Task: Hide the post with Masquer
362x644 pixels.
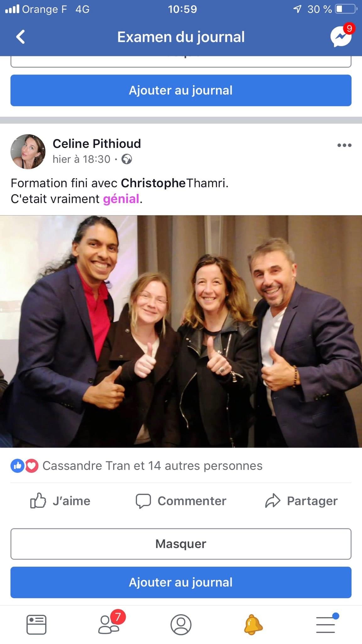Action: tap(181, 544)
